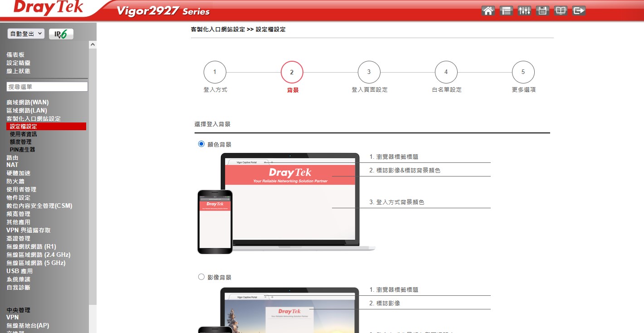
Task: Open the open-book manual icon
Action: pos(561,11)
